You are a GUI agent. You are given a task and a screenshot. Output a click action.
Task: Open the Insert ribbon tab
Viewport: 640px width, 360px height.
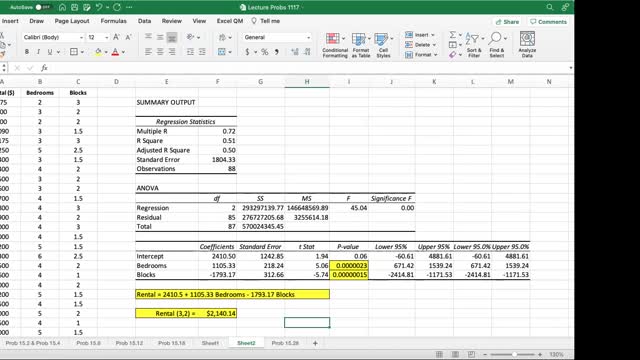coord(10,21)
